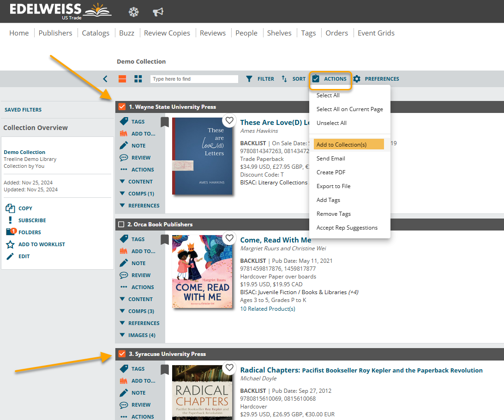The height and width of the screenshot is (420, 504).
Task: Switch to list view layout icon
Action: point(122,79)
